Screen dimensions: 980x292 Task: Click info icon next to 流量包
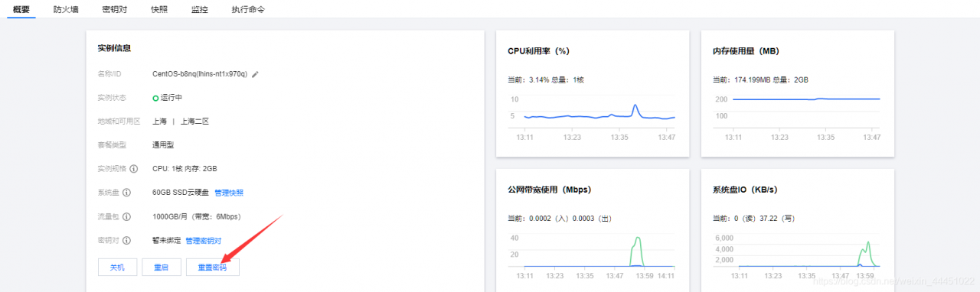click(x=127, y=217)
